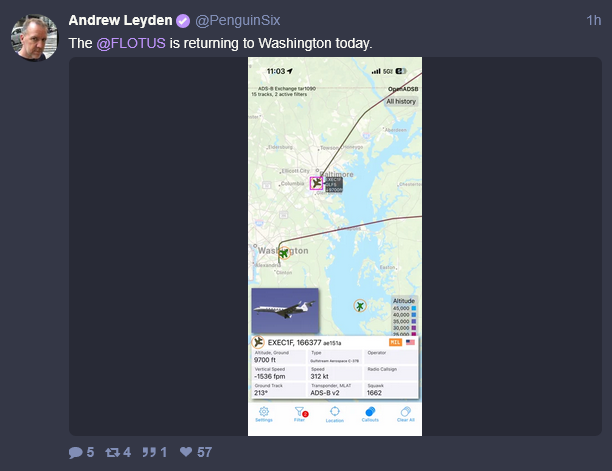Like the tweet with the heart icon
The height and width of the screenshot is (471, 612).
[186, 452]
